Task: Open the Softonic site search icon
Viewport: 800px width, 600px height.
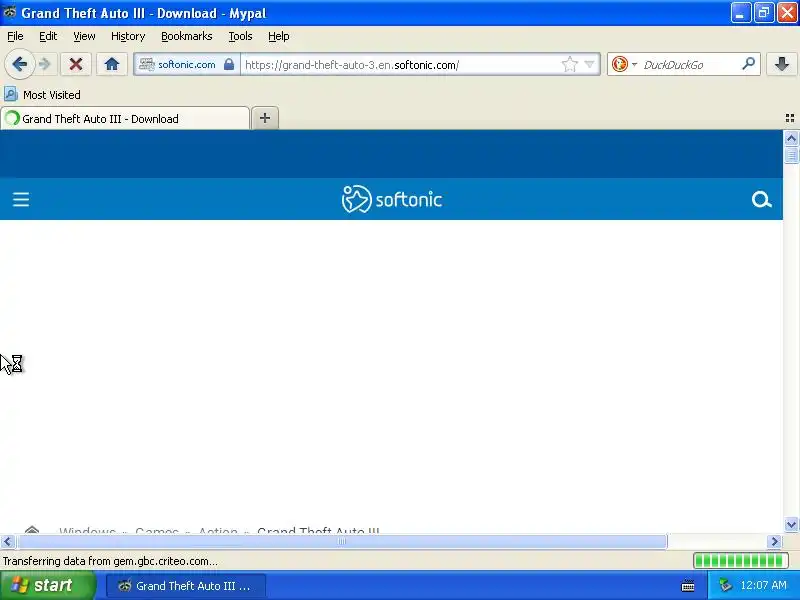Action: tap(761, 199)
